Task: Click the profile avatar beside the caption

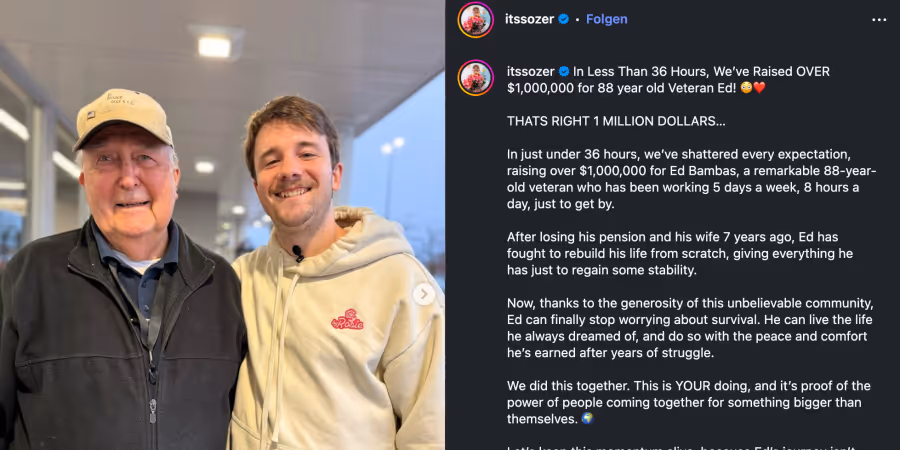Action: (476, 78)
